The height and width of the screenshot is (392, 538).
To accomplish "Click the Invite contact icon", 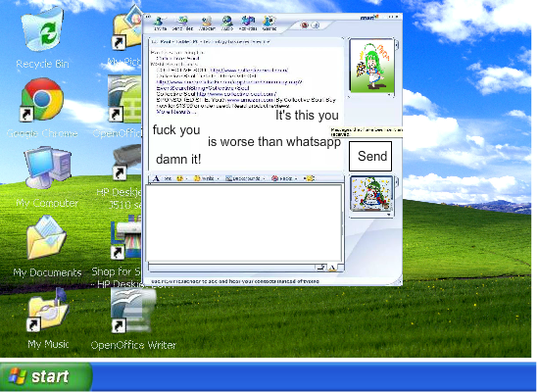I will click(x=159, y=24).
